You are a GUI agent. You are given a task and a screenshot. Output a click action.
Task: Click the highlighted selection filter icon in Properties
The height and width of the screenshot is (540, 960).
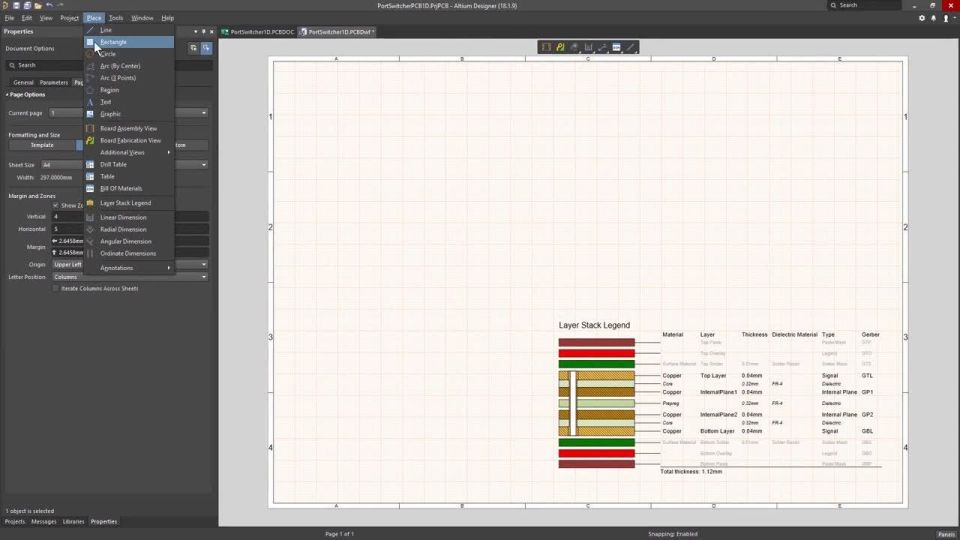[206, 48]
